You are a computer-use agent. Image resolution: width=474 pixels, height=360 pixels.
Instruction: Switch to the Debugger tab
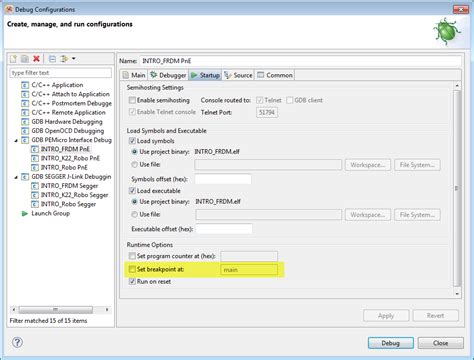168,75
